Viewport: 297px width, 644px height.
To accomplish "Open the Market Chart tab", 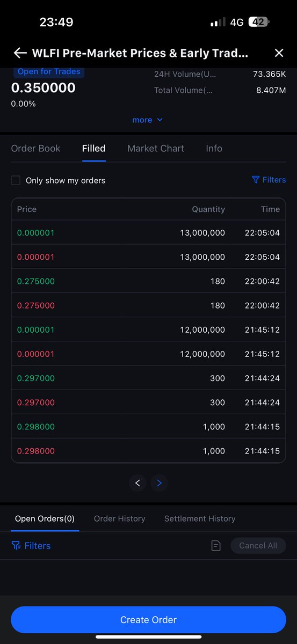I will (156, 148).
